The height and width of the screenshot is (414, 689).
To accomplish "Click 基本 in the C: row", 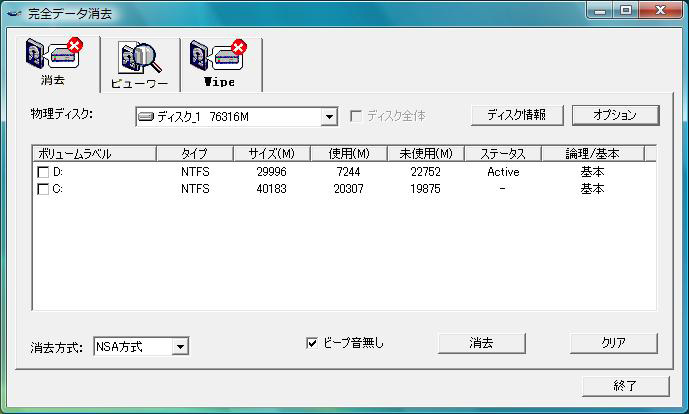I will [x=592, y=189].
